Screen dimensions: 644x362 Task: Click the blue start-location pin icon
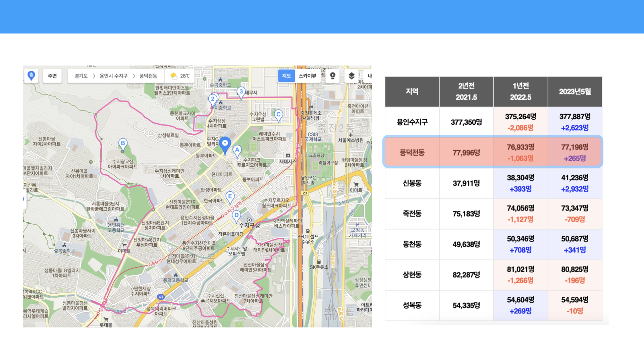click(x=31, y=75)
